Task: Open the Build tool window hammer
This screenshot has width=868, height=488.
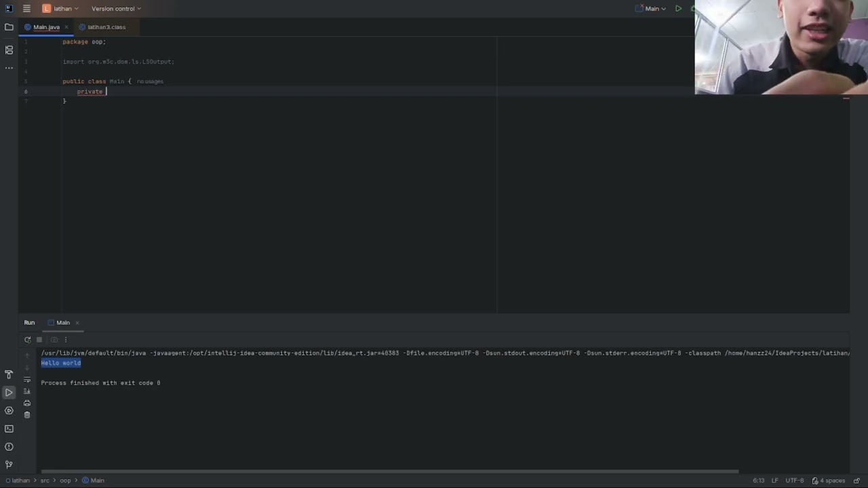Action: tap(9, 374)
